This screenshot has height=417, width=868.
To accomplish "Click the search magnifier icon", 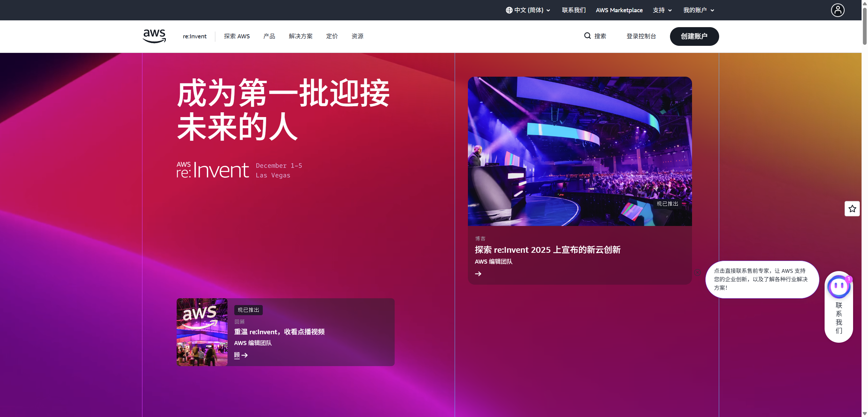I will [x=587, y=36].
